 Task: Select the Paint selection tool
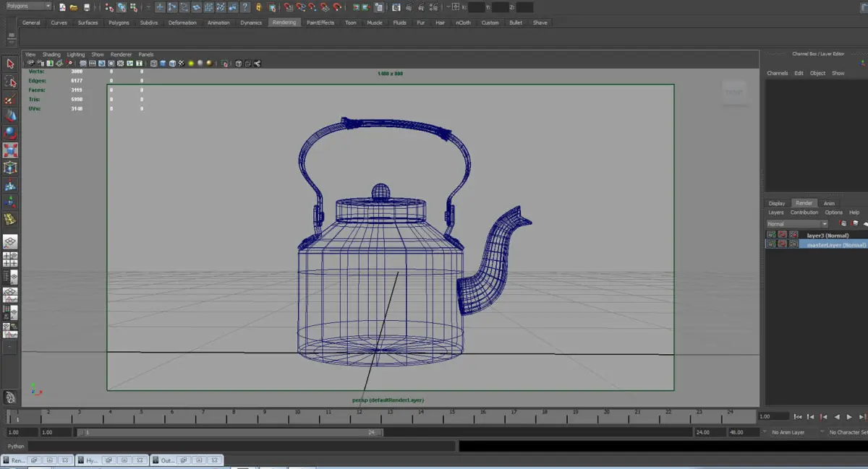pyautogui.click(x=10, y=98)
